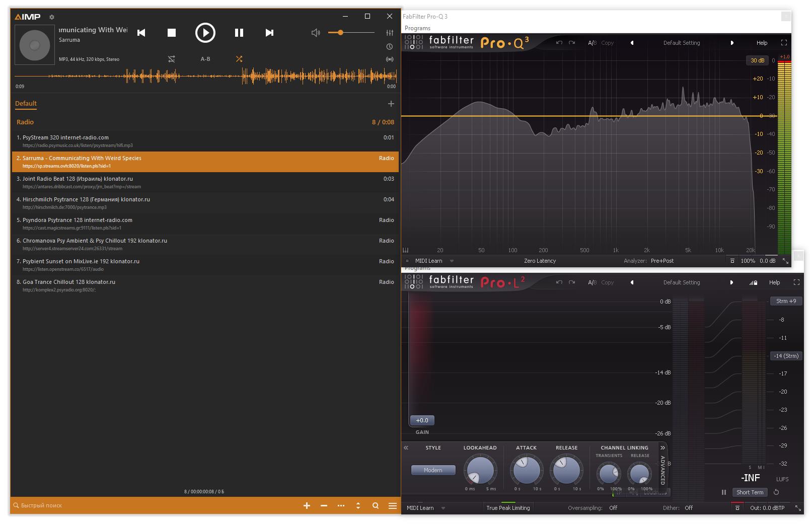Stop playback in AIMP

(x=172, y=33)
